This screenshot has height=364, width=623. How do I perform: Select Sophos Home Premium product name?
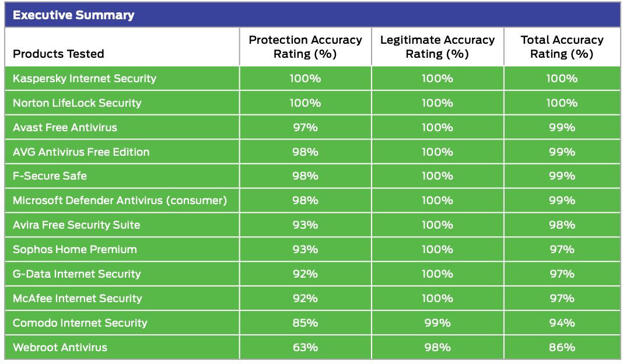pos(75,249)
